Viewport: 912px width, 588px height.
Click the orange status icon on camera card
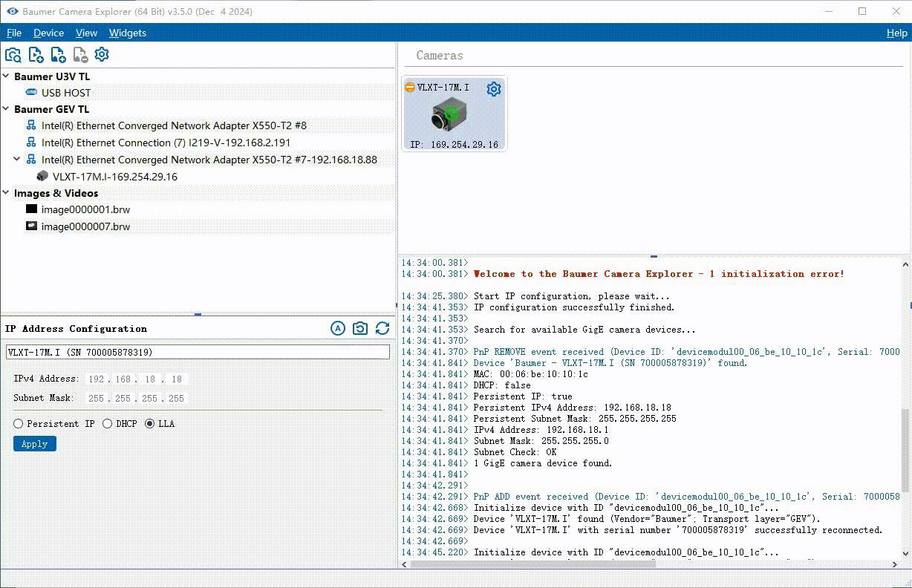pos(410,88)
